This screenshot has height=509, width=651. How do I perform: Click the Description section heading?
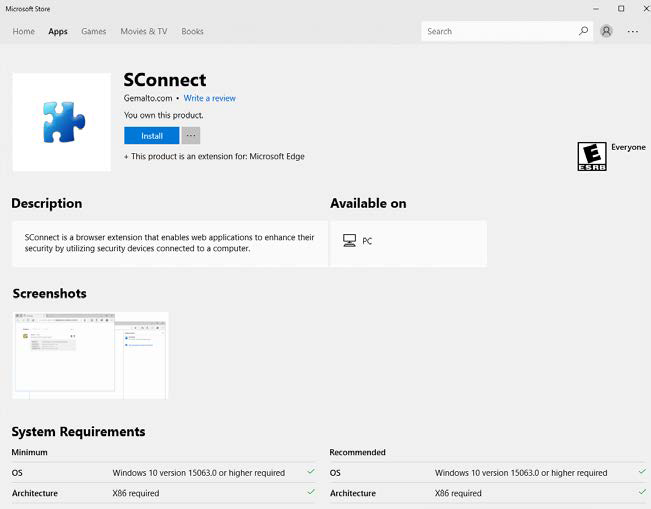(x=46, y=203)
